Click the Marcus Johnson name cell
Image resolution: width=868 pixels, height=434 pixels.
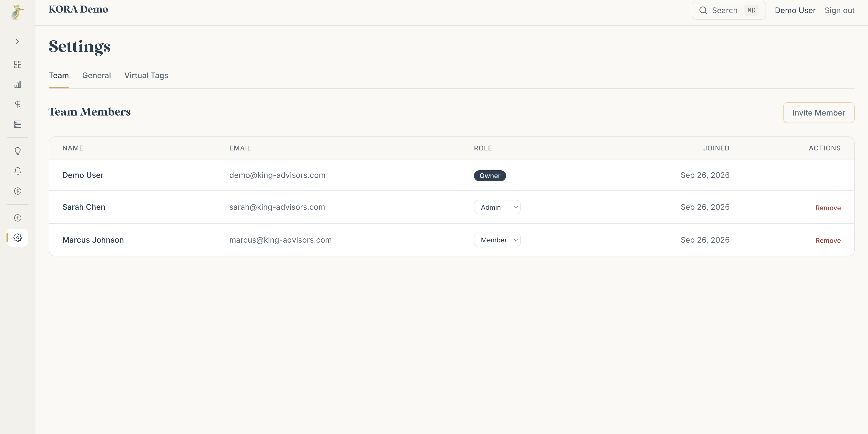(x=93, y=240)
